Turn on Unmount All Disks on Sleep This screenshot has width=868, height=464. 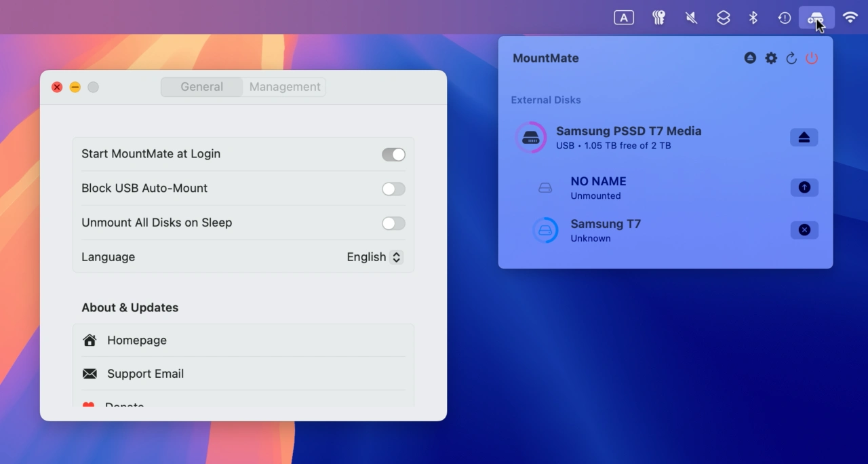(393, 224)
